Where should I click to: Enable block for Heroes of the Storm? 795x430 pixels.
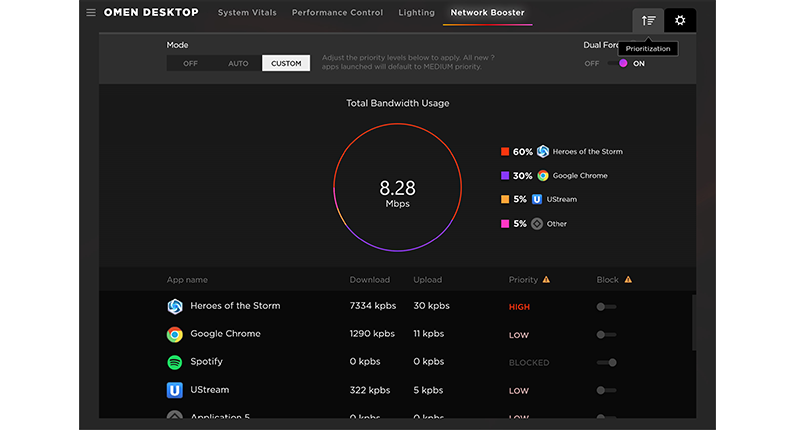605,307
